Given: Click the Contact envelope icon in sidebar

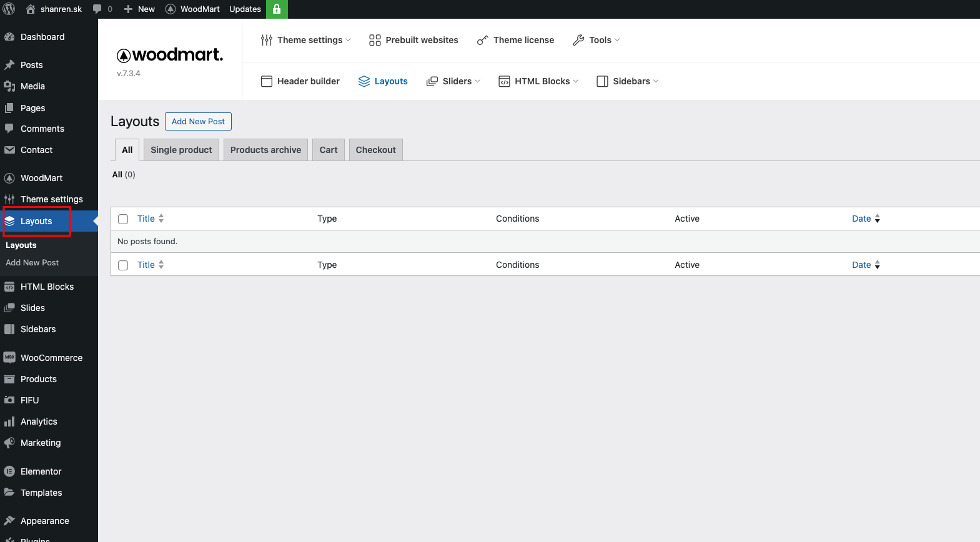Looking at the screenshot, I should 9,150.
